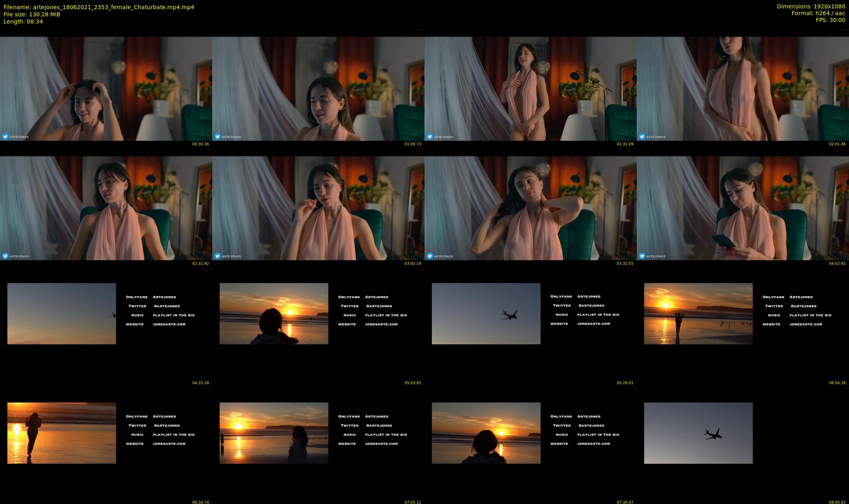Click jonesarte.com website text in 04:33.28 frame
The image size is (849, 504).
click(x=169, y=324)
